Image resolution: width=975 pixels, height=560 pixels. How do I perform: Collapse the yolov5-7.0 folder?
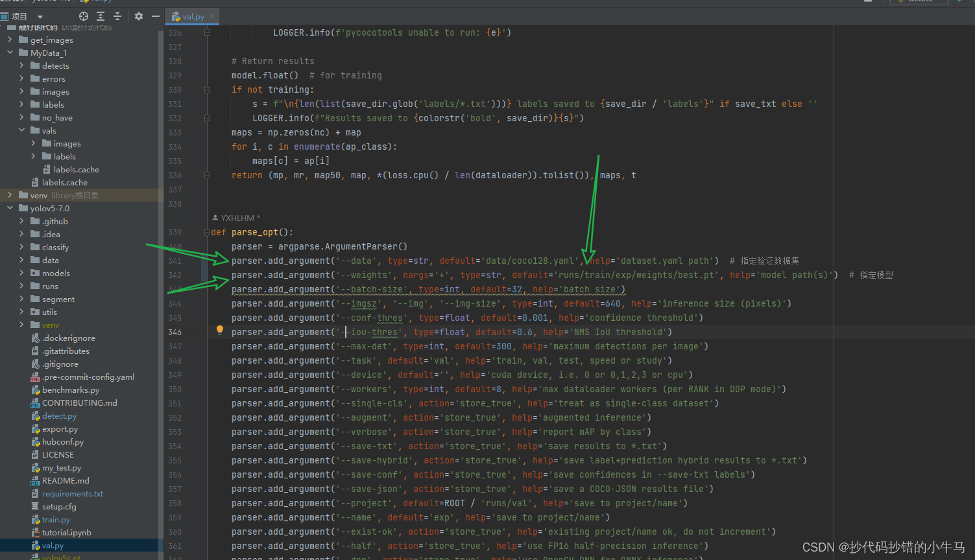point(10,208)
